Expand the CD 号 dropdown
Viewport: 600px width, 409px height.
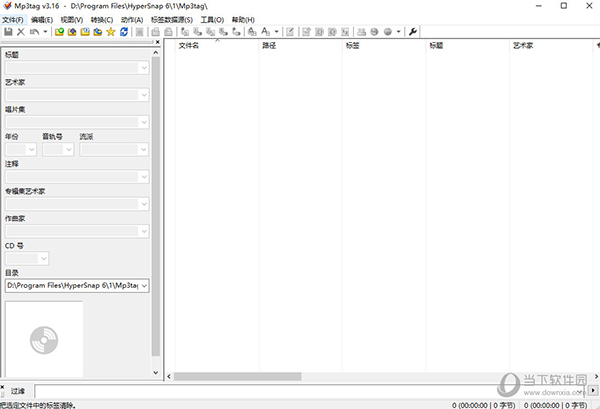(44, 259)
